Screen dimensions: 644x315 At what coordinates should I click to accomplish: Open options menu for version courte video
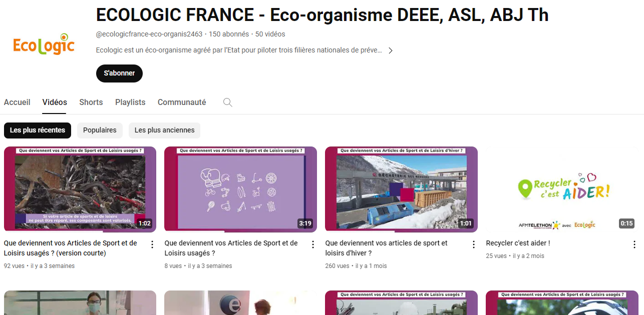152,244
